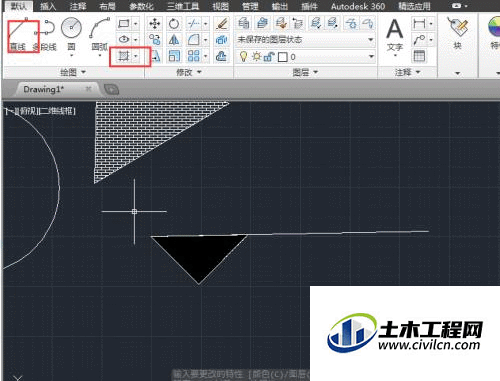500x381 pixels.
Task: Open the current layer 0 dropdown
Action: [x=306, y=57]
